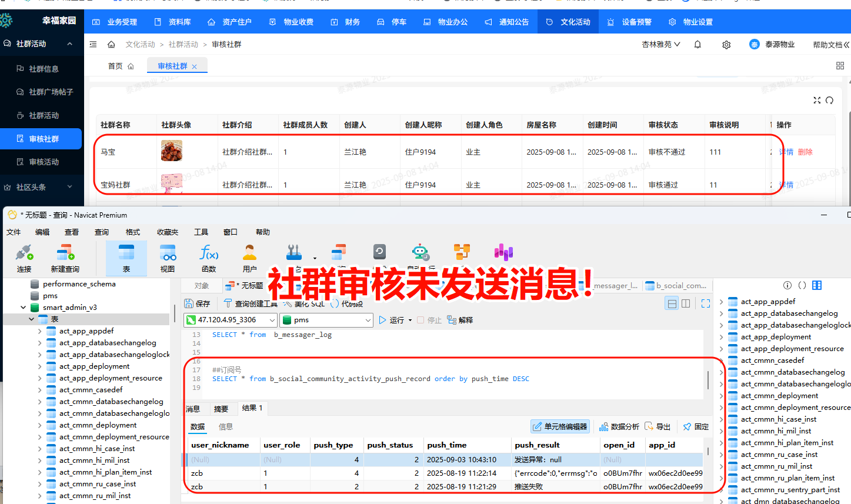
Task: Pin the result tab using 固定
Action: (695, 426)
